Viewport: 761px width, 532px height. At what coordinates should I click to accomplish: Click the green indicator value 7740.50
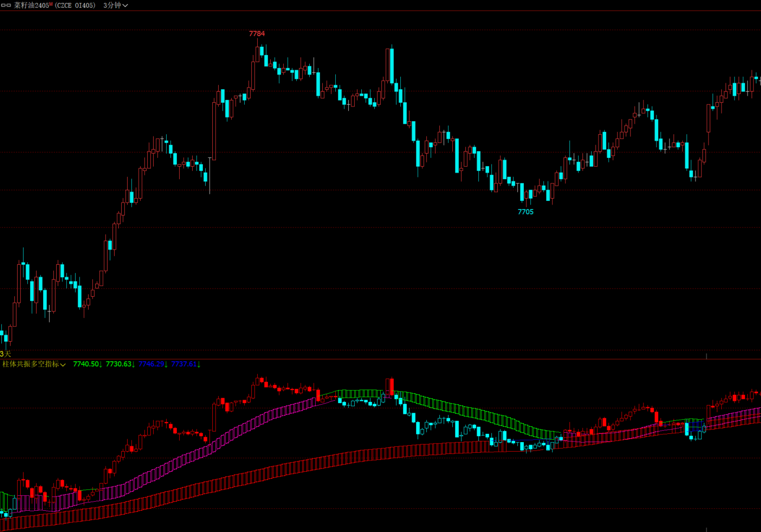coord(88,364)
